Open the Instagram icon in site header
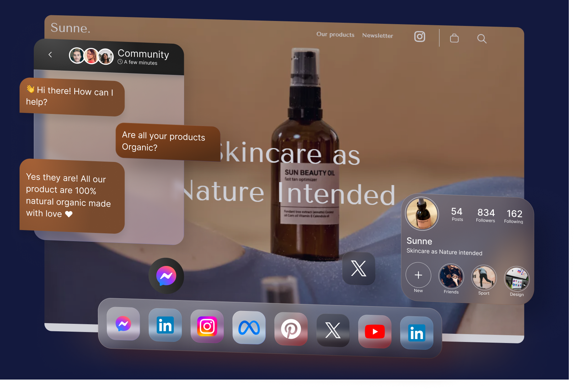 (x=420, y=37)
